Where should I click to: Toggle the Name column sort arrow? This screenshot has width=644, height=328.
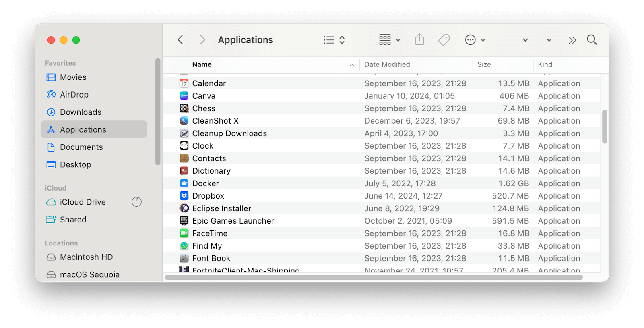(352, 65)
